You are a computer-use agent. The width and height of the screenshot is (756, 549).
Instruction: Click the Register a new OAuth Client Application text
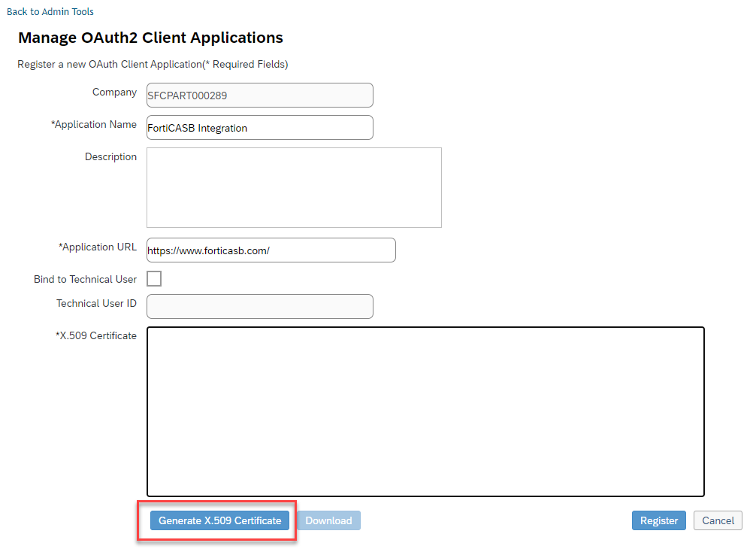pyautogui.click(x=153, y=64)
